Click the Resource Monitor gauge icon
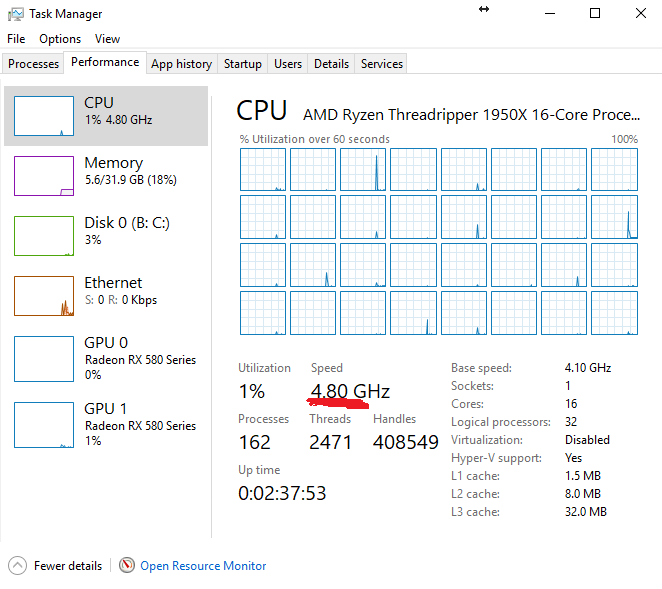This screenshot has height=589, width=662. 127,565
